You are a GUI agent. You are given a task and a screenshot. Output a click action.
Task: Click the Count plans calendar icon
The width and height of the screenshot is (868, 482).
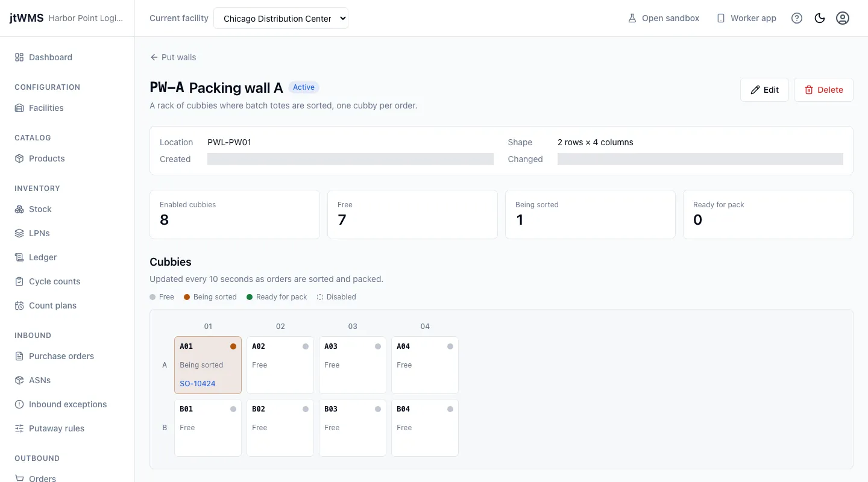click(x=19, y=305)
